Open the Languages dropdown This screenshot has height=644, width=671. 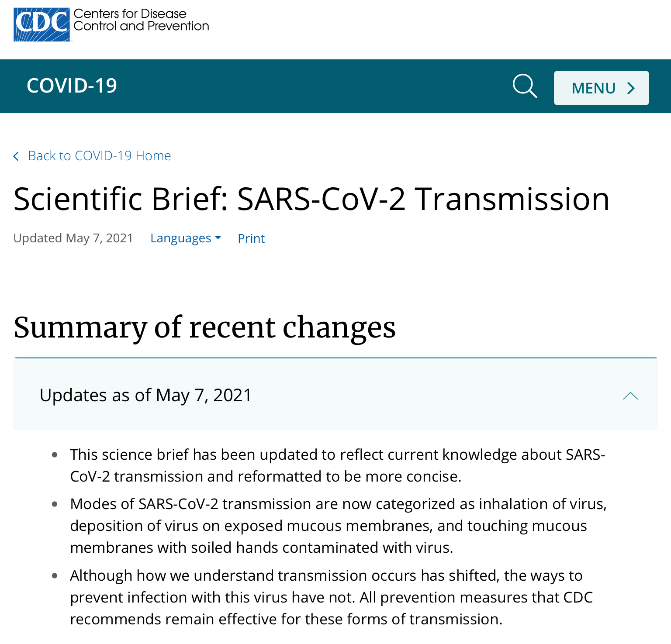[x=181, y=238]
